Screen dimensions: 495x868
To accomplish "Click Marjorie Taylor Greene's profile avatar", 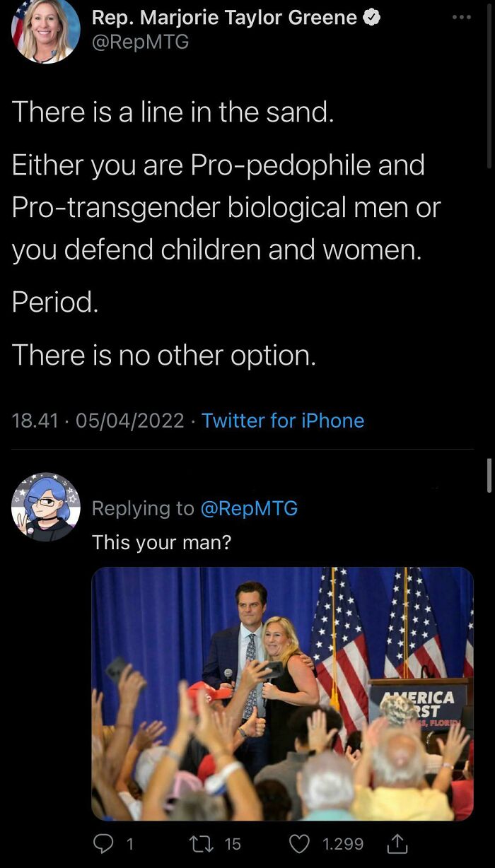I will pos(45,32).
